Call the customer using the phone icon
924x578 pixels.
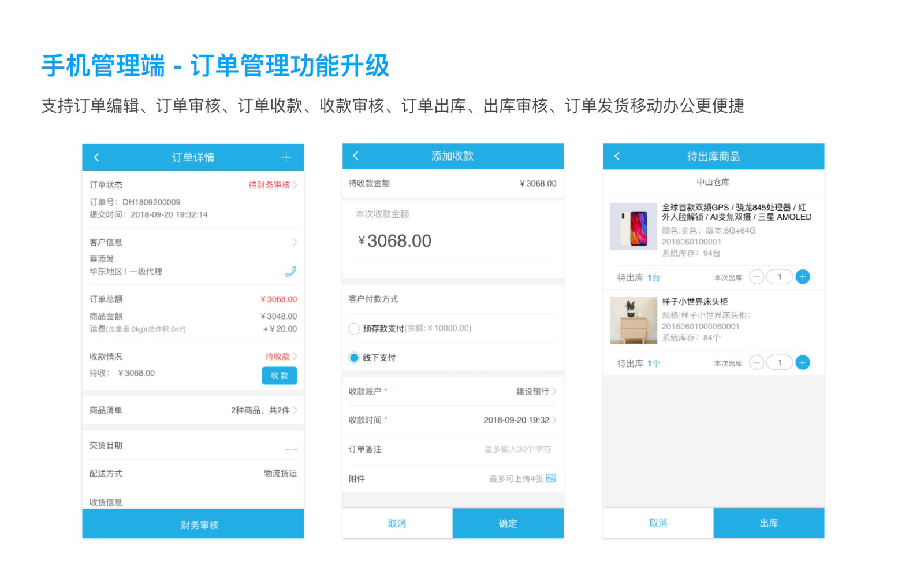tap(290, 271)
